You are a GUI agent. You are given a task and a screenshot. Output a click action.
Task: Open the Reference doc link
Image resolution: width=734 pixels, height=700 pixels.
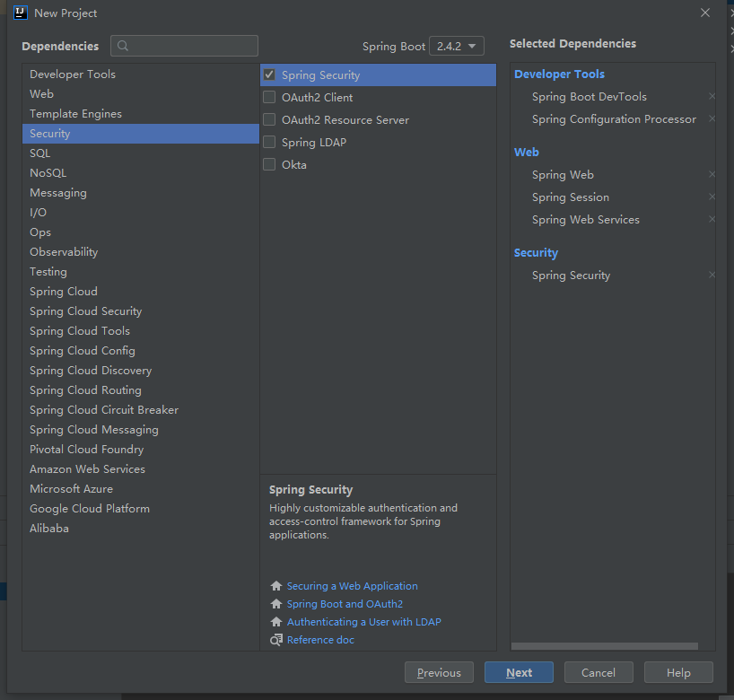pyautogui.click(x=320, y=640)
